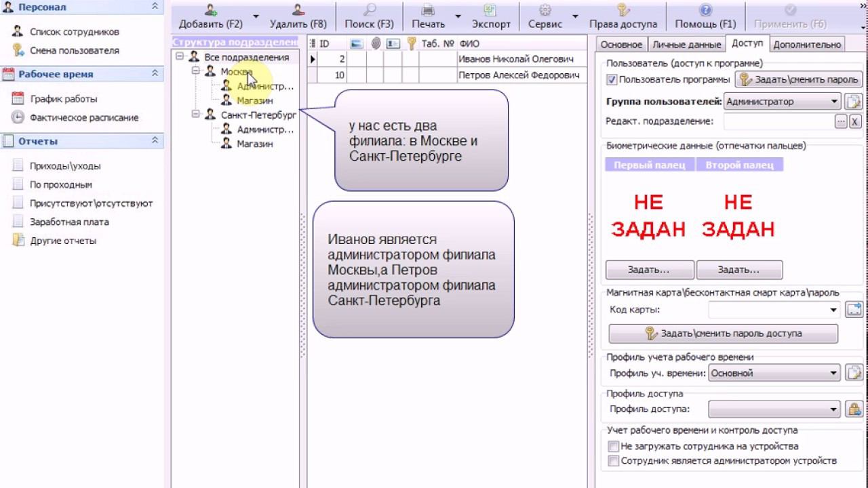
Task: Switch to the Дополнительно tab
Action: 807,44
